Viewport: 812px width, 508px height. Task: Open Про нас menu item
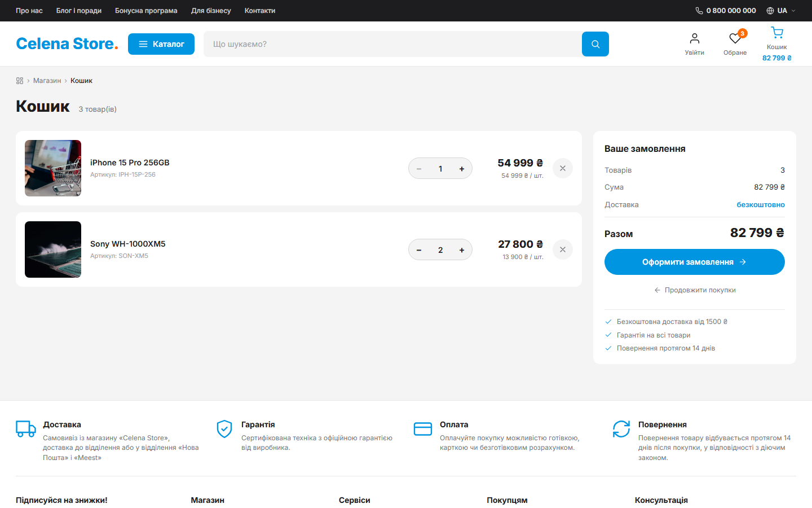point(29,11)
